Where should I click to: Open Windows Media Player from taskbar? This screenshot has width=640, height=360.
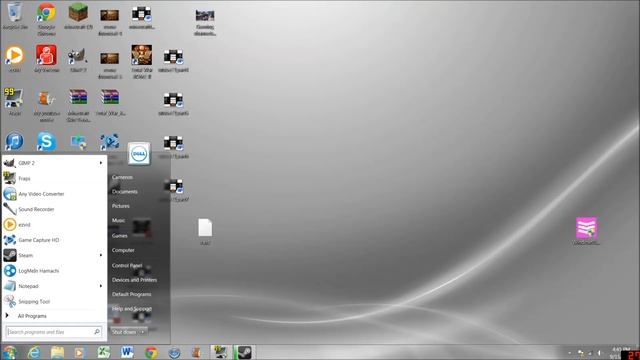point(80,352)
